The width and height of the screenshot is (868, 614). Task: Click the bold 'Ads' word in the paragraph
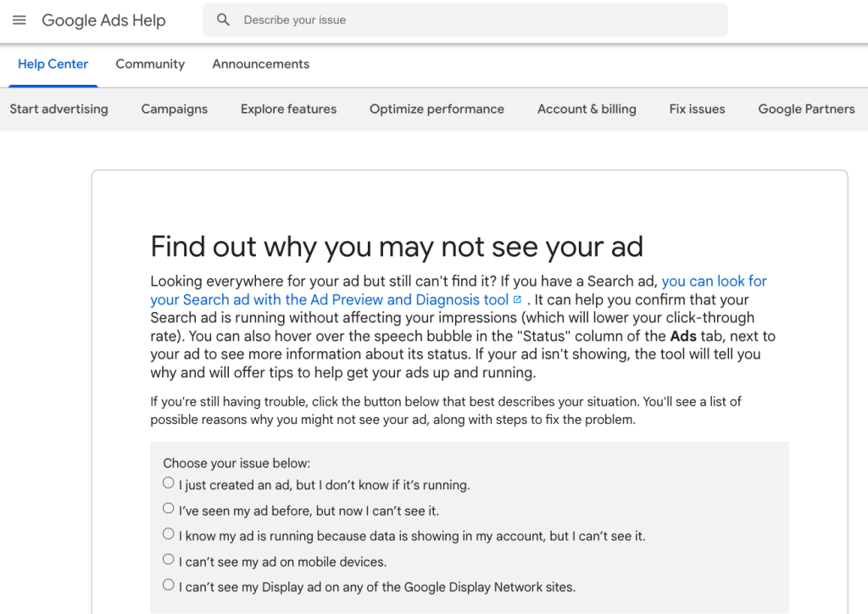[683, 336]
